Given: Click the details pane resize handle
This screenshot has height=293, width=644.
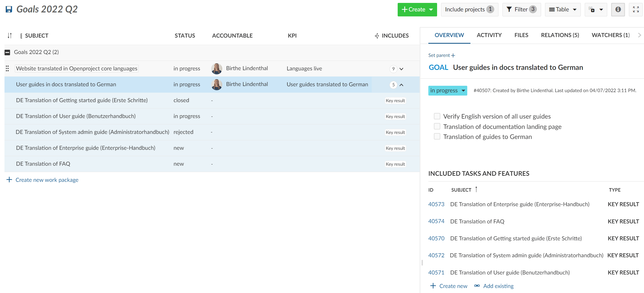Looking at the screenshot, I should click(422, 263).
